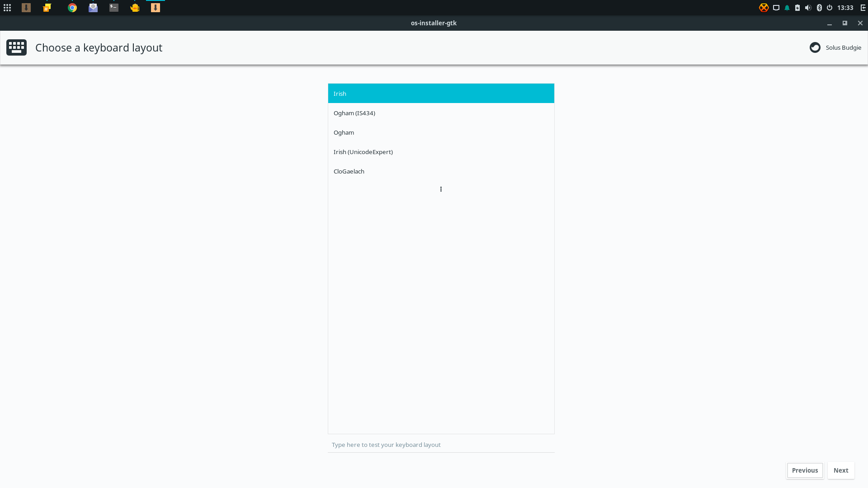Check the battery charging indicator
868x488 pixels.
[797, 8]
